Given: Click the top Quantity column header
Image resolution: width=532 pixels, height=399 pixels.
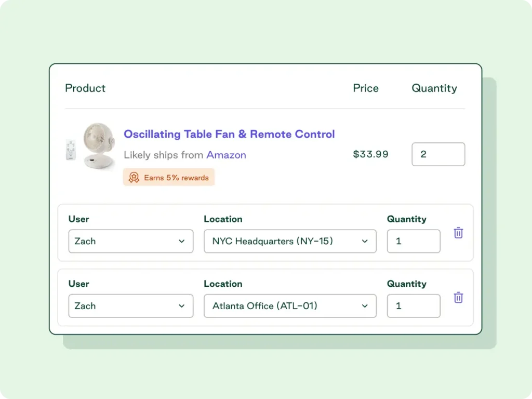Looking at the screenshot, I should coord(434,88).
